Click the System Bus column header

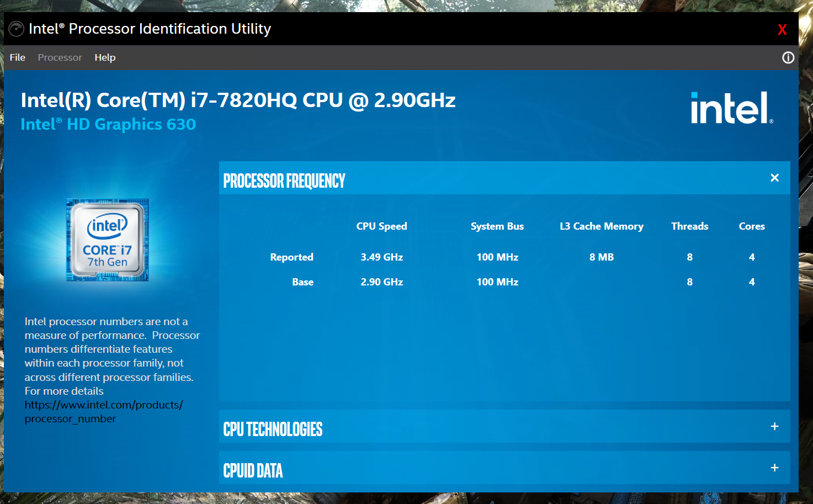[x=497, y=226]
